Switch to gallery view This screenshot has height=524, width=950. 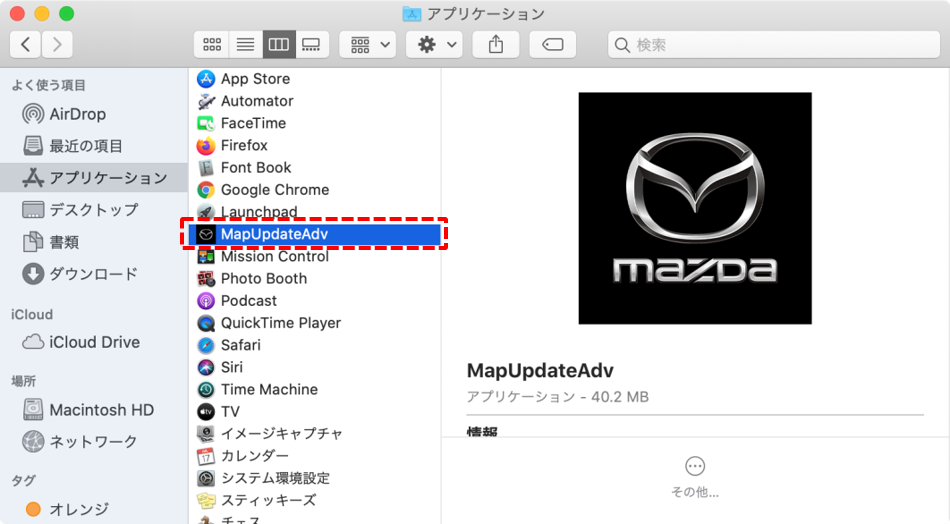311,44
